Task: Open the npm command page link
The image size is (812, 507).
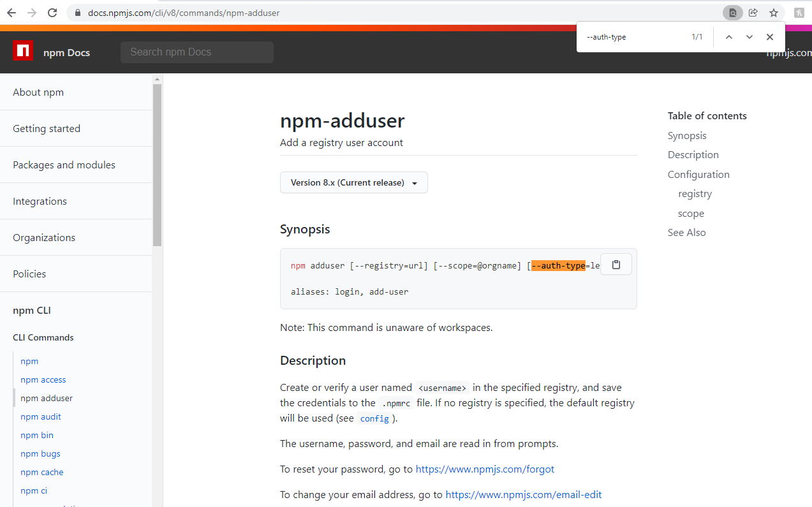Action: click(29, 361)
